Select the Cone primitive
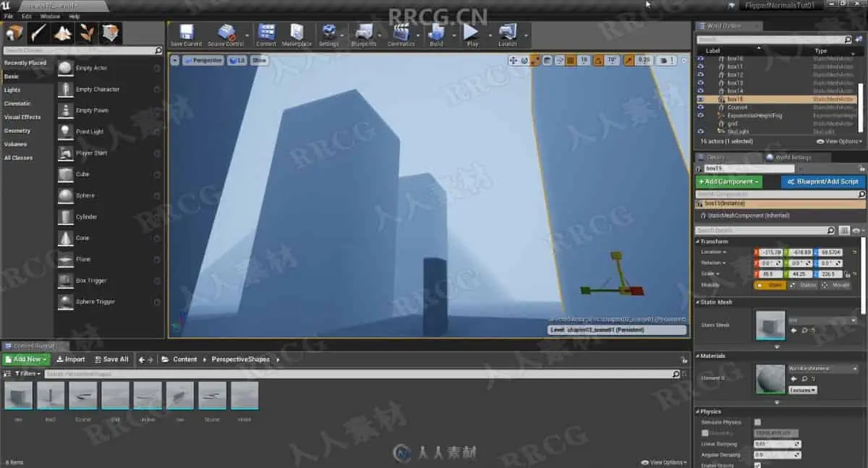The width and height of the screenshot is (868, 468). click(x=110, y=238)
